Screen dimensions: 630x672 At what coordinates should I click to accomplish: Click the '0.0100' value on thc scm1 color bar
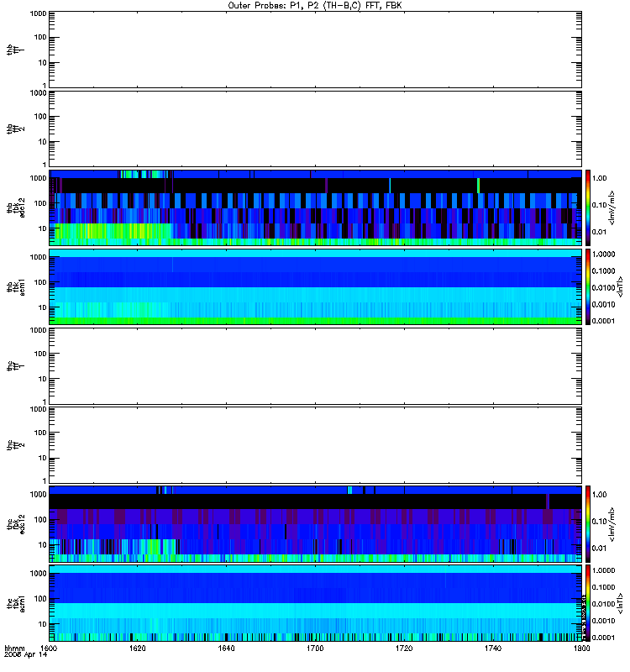click(x=603, y=604)
